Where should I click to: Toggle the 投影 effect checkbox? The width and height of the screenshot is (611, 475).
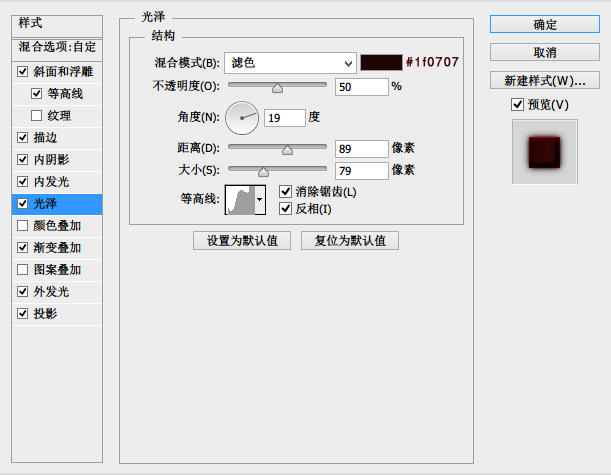pos(23,314)
